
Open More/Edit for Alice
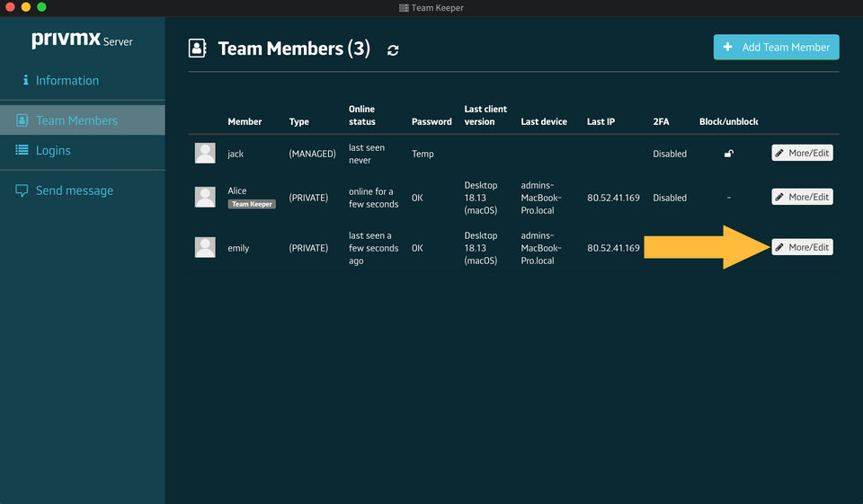(802, 197)
